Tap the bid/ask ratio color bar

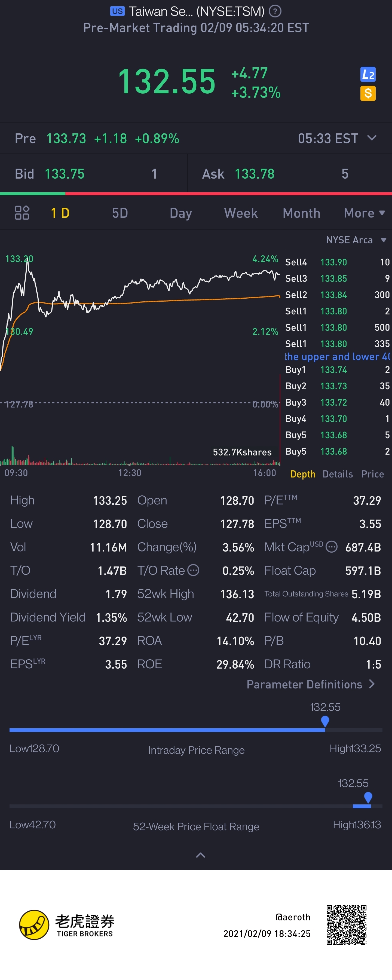coord(196,194)
